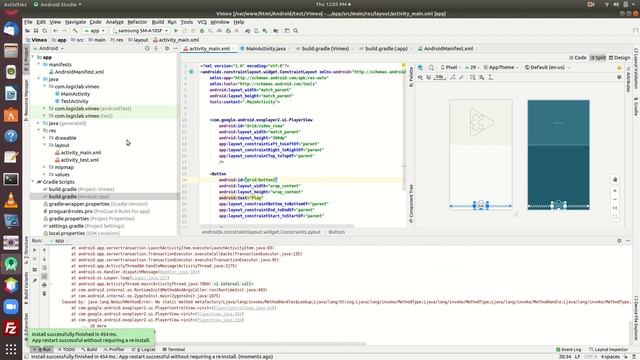
Task: Open the Analyze menu
Action: 115,22
